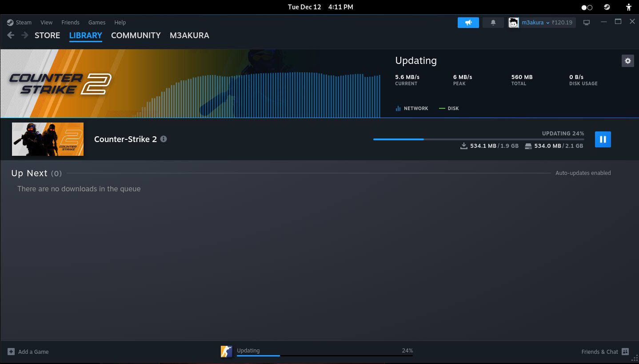Click the Add a Game plus icon
The image size is (639, 364).
[11, 352]
